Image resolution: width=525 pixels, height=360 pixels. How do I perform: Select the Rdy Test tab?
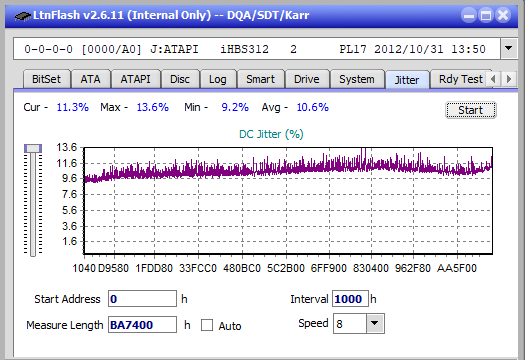point(460,79)
